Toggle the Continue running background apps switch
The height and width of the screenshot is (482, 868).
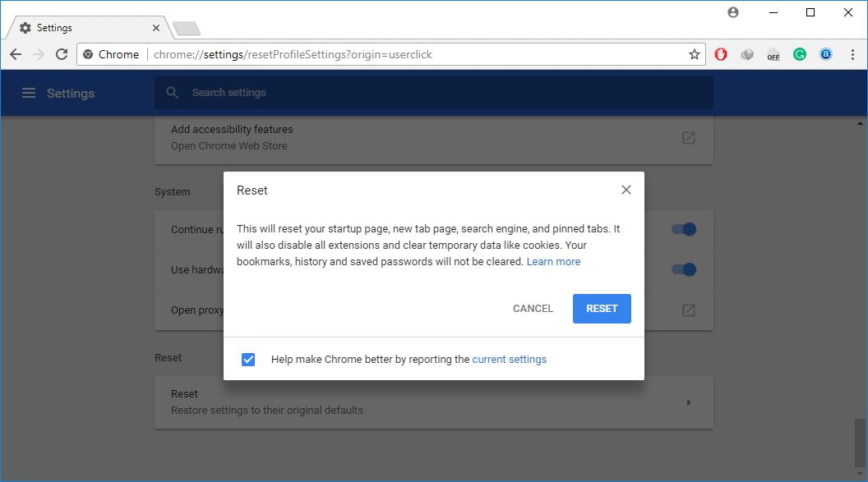pos(684,229)
